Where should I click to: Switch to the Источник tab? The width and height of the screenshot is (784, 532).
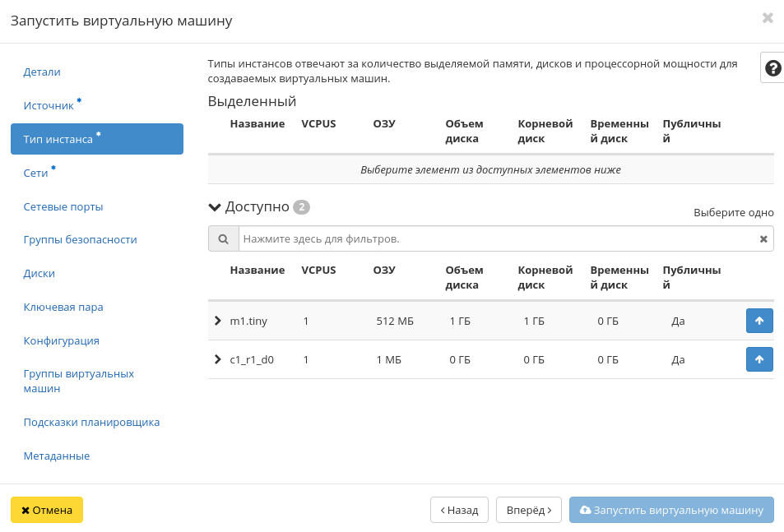click(49, 106)
